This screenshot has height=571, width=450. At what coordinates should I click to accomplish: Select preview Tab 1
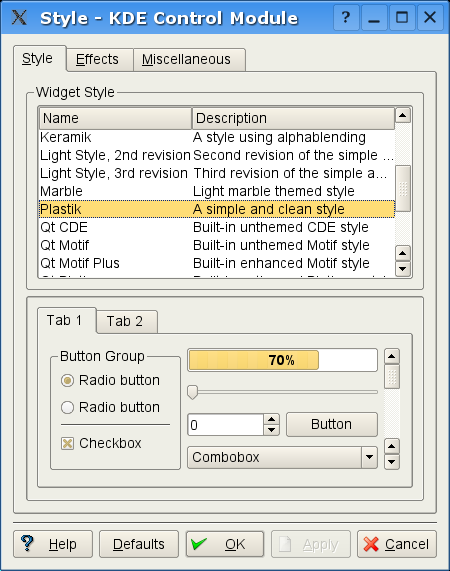pos(67,320)
